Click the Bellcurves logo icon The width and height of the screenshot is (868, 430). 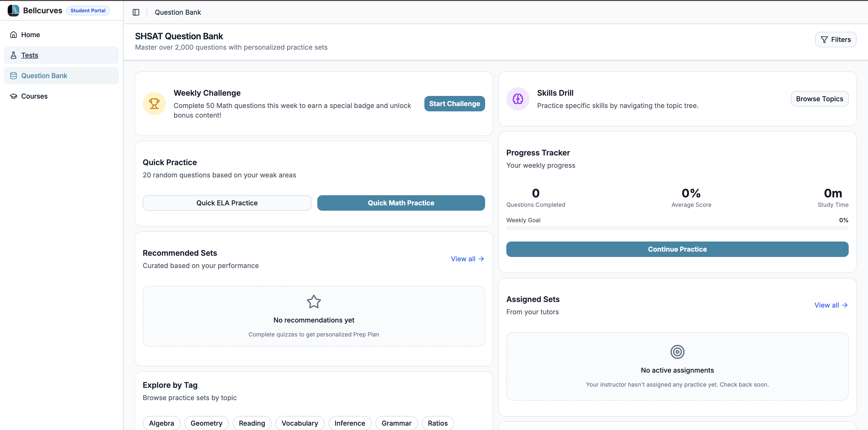coord(14,10)
